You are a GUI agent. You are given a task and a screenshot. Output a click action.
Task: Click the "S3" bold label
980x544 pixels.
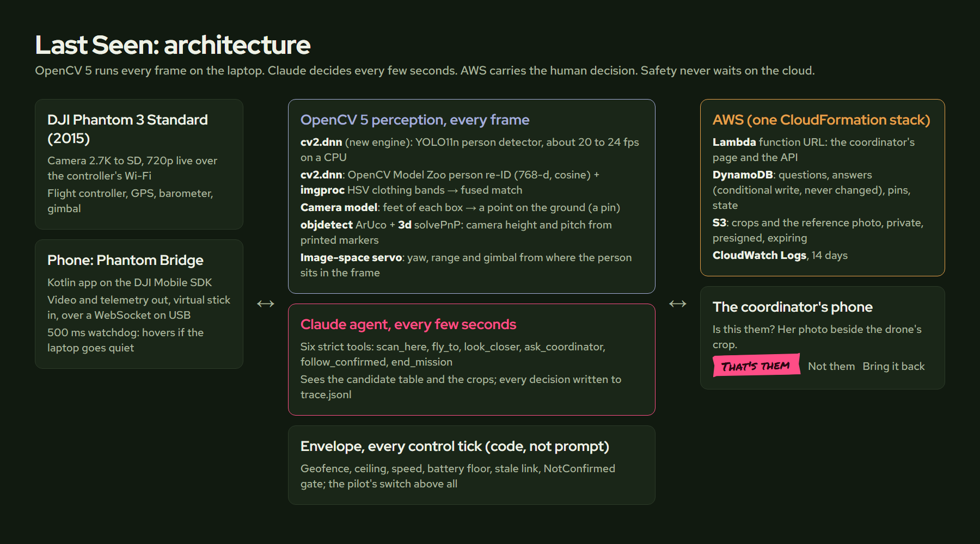719,222
